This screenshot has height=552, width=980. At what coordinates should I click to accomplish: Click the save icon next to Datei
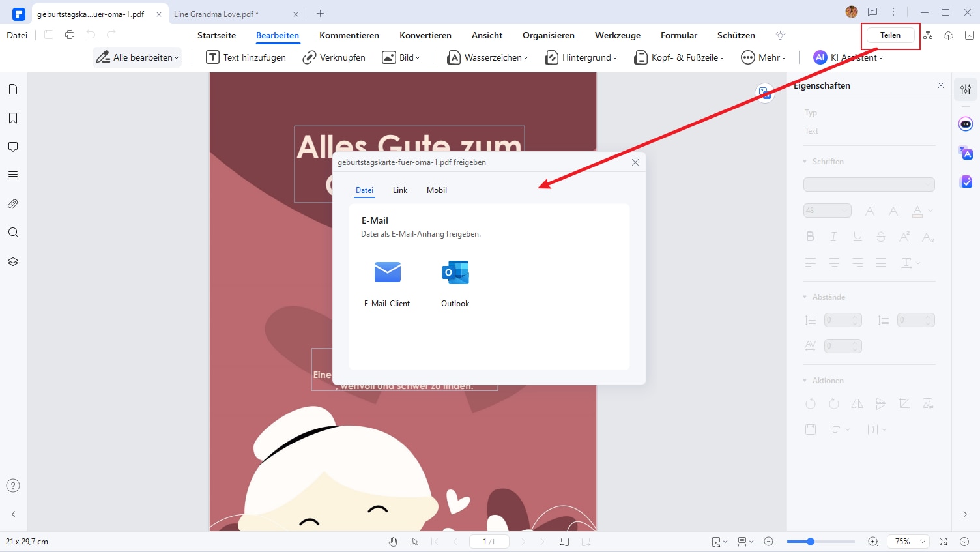coord(49,35)
